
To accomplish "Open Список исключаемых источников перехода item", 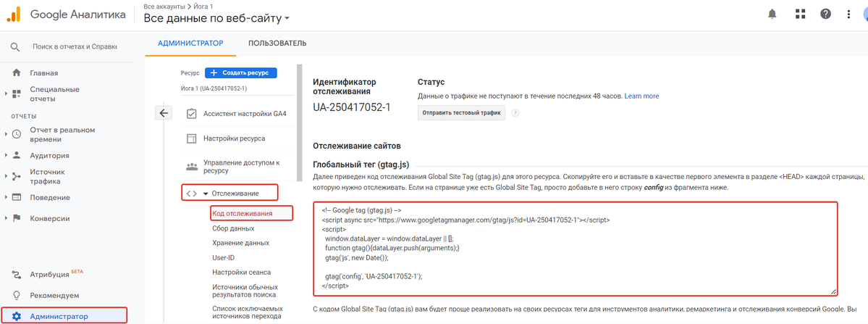I will (247, 312).
